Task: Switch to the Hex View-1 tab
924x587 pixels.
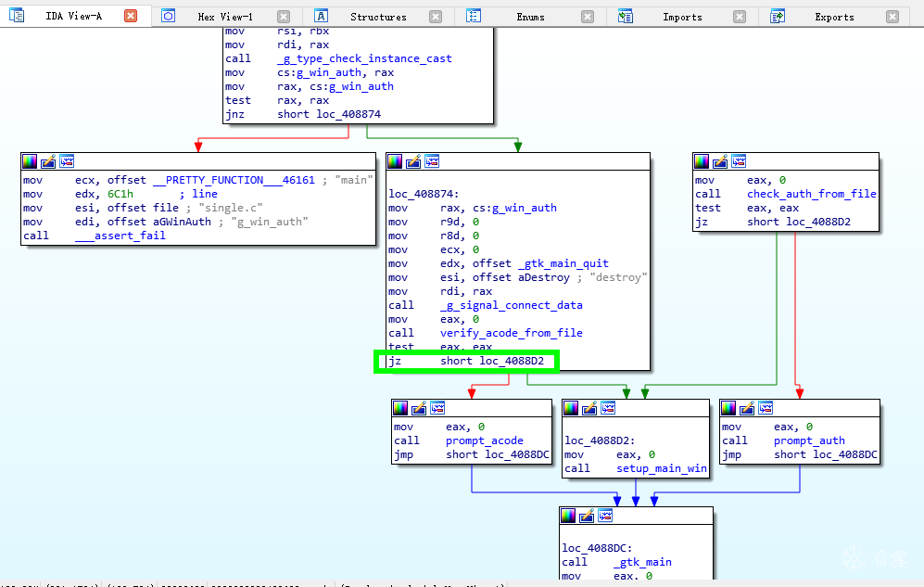Action: click(x=224, y=17)
